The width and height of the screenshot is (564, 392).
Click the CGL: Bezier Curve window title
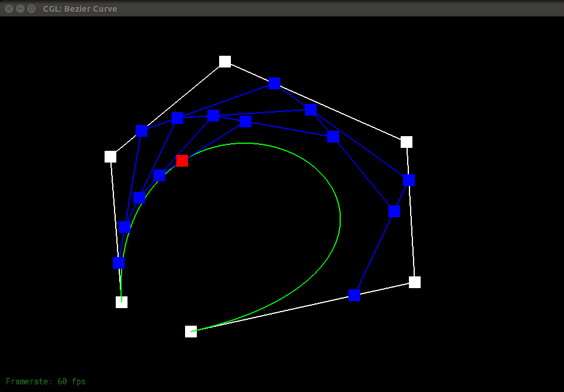[80, 9]
